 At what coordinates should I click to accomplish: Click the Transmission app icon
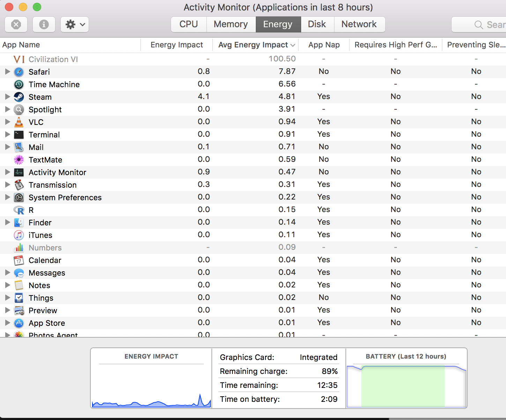19,185
